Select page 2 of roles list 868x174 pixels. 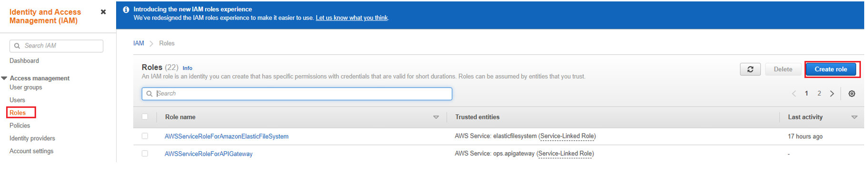coord(819,94)
